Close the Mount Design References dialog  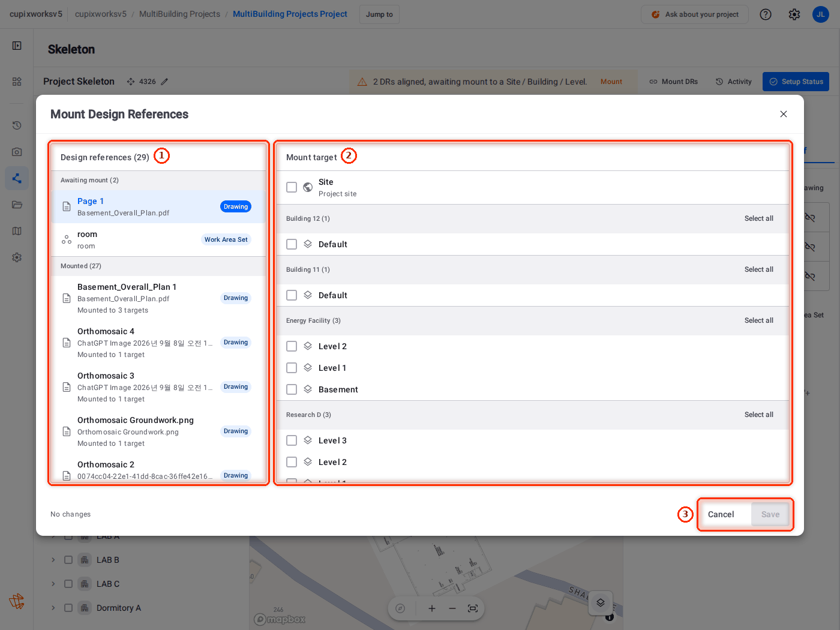(x=783, y=114)
